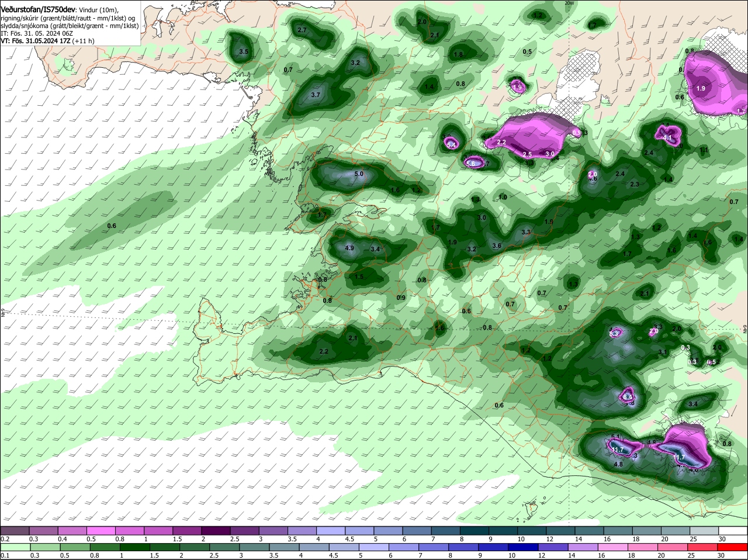This screenshot has width=748, height=560.
Task: Select the 3.5 value near the top left coast
Action: click(244, 52)
